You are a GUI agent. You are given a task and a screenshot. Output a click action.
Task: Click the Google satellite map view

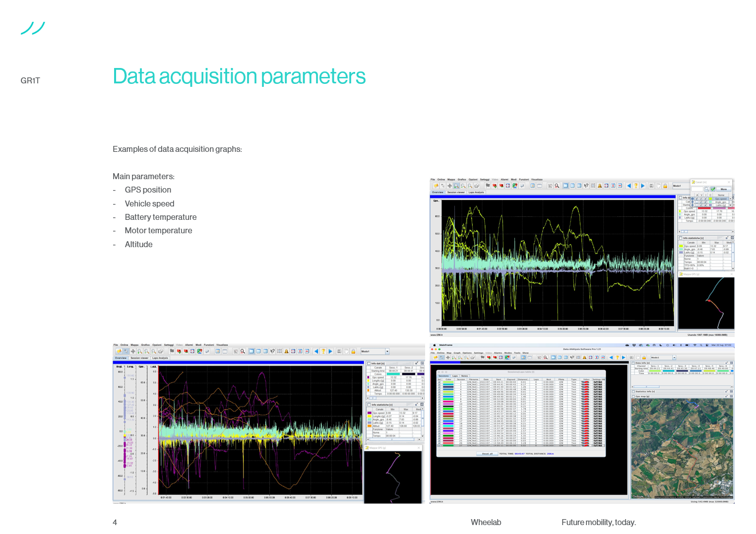coord(682,447)
